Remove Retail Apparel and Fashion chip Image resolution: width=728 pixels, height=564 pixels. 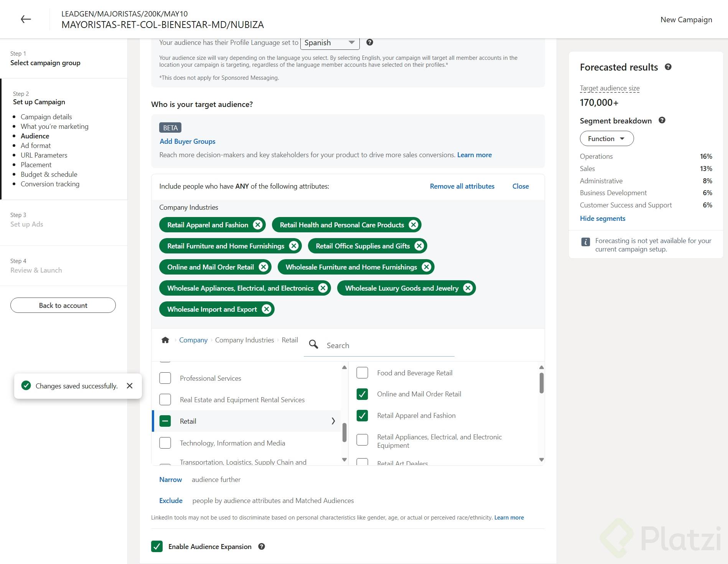coord(258,225)
